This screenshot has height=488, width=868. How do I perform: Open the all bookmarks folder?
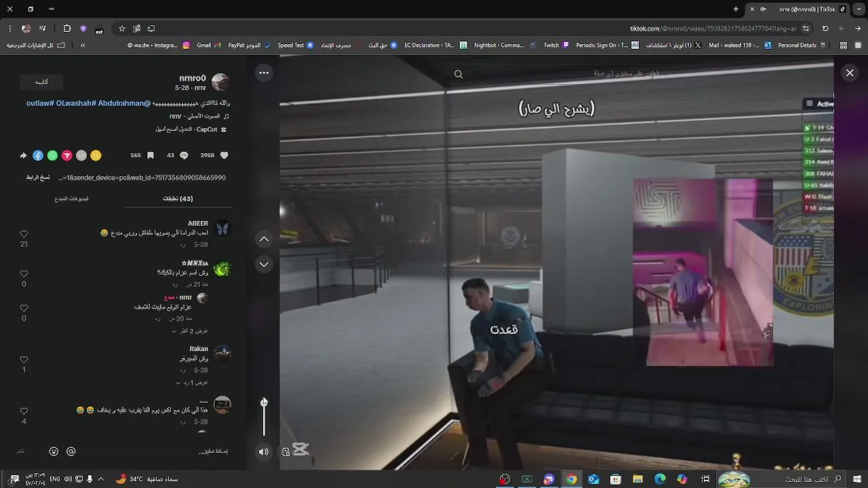(36, 45)
